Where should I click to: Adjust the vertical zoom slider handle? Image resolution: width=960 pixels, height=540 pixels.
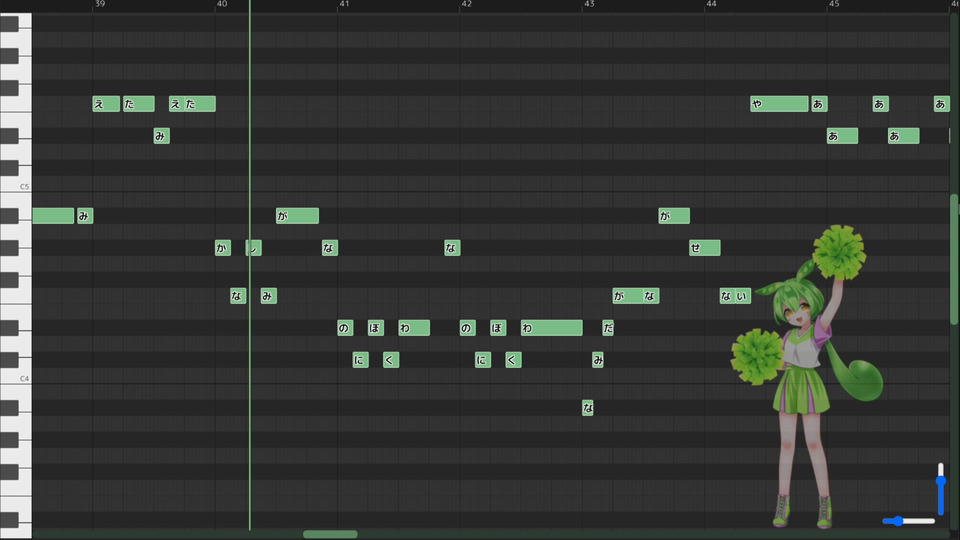coord(941,481)
